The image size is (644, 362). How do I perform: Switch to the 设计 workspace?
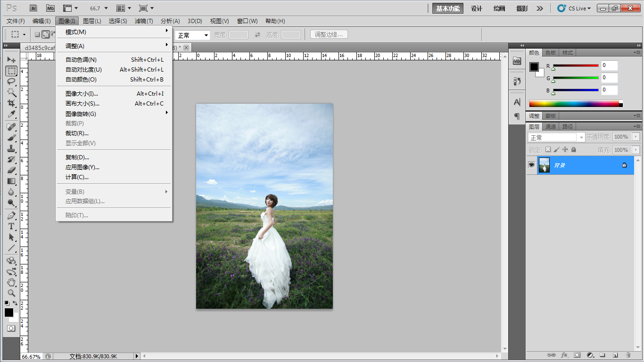pyautogui.click(x=476, y=8)
